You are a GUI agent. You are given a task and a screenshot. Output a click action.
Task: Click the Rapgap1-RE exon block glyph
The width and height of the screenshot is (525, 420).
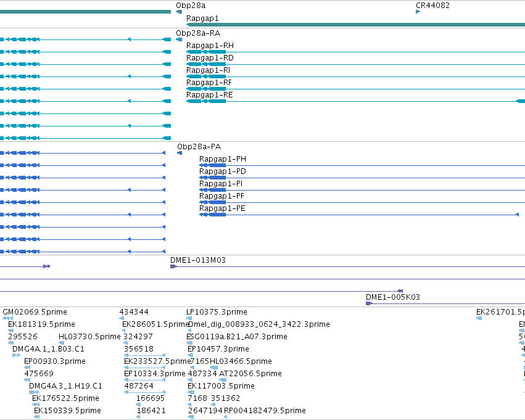coord(206,101)
